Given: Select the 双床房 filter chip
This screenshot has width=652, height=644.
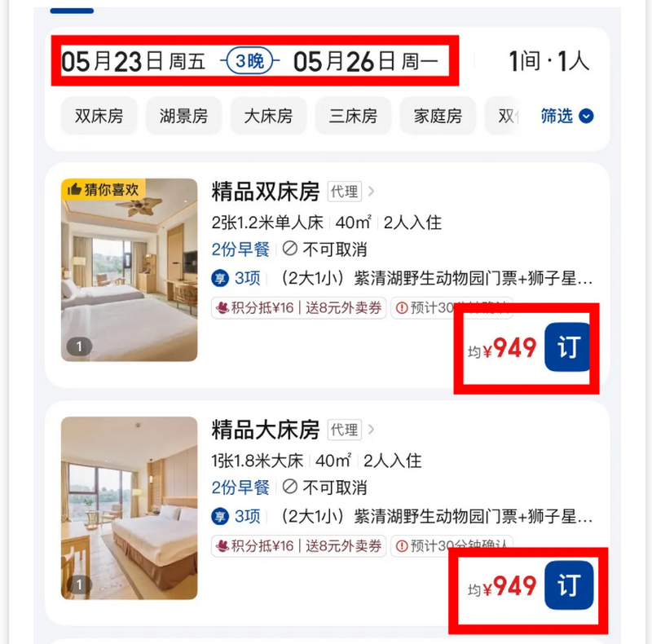Looking at the screenshot, I should [x=99, y=116].
